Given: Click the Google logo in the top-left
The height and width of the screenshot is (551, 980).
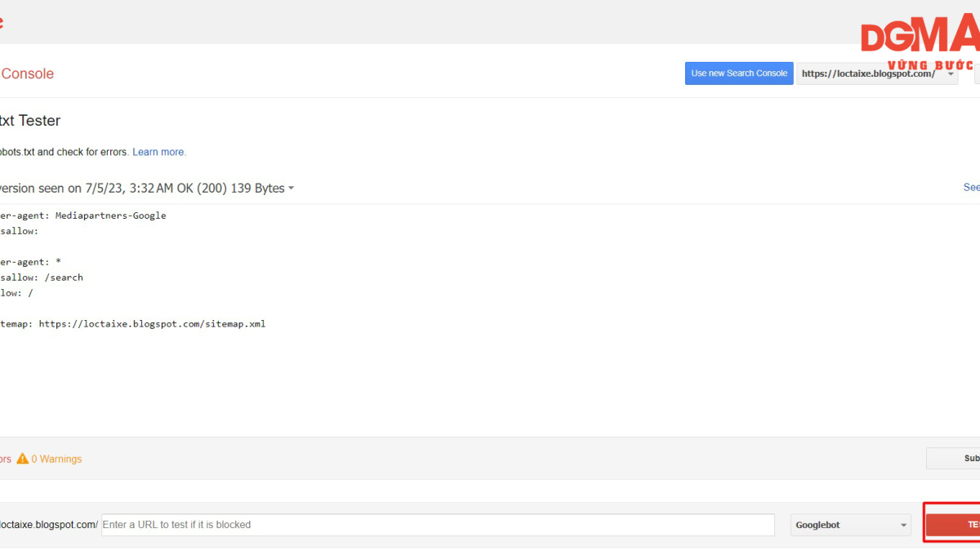Looking at the screenshot, I should coord(2,22).
